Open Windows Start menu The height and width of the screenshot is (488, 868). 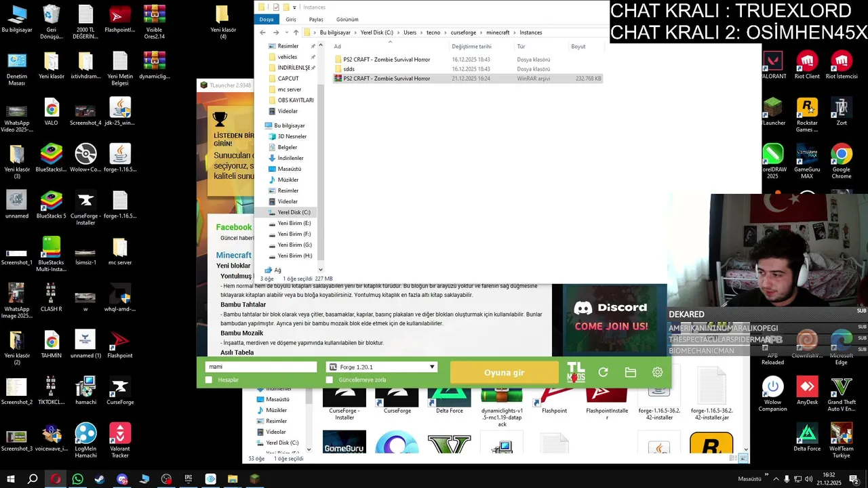(x=11, y=479)
